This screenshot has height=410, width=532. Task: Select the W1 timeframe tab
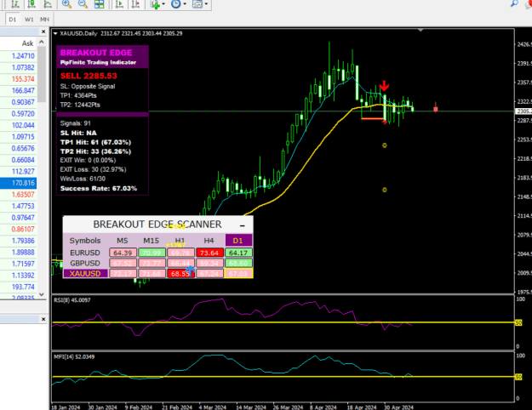[x=29, y=20]
